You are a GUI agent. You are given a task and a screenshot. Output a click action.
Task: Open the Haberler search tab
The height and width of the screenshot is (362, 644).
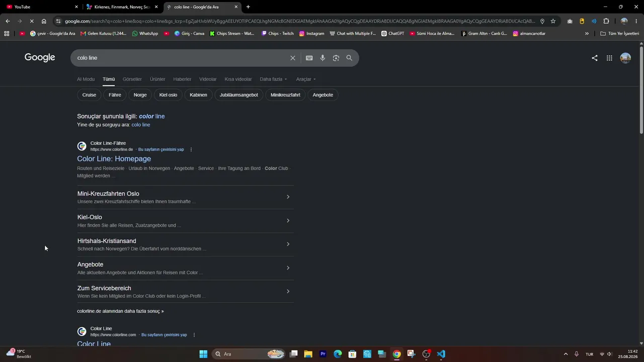pyautogui.click(x=182, y=79)
